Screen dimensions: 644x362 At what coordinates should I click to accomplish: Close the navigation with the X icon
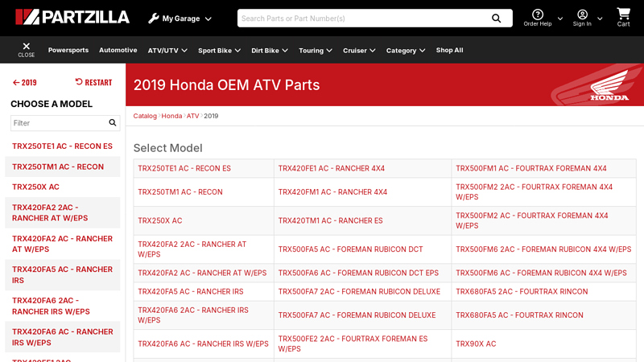point(27,46)
